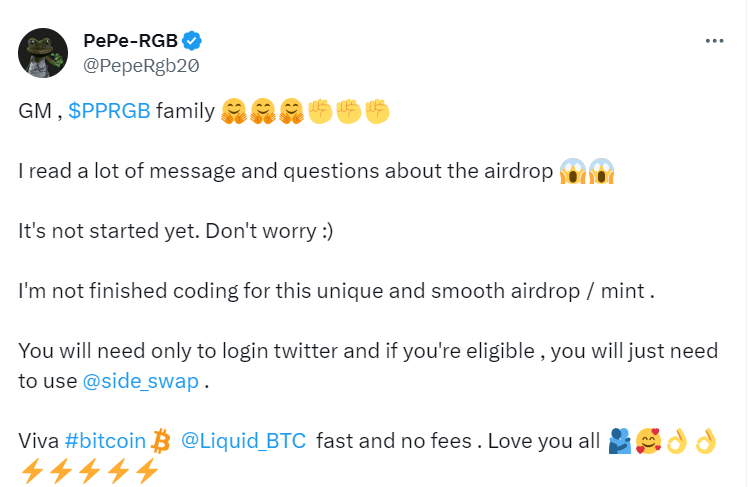Click the #bitcoin hashtag
Screen dimensions: 750x487
pos(107,440)
